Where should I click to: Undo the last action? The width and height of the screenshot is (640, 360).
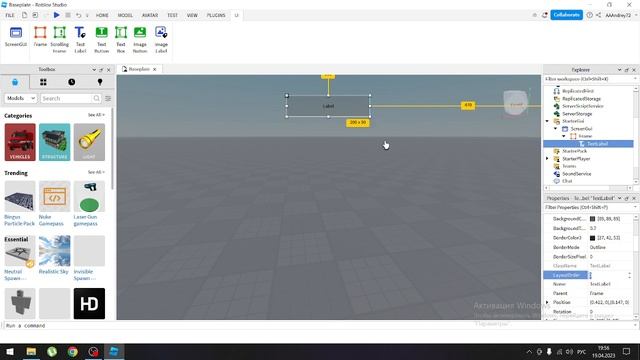coord(78,15)
